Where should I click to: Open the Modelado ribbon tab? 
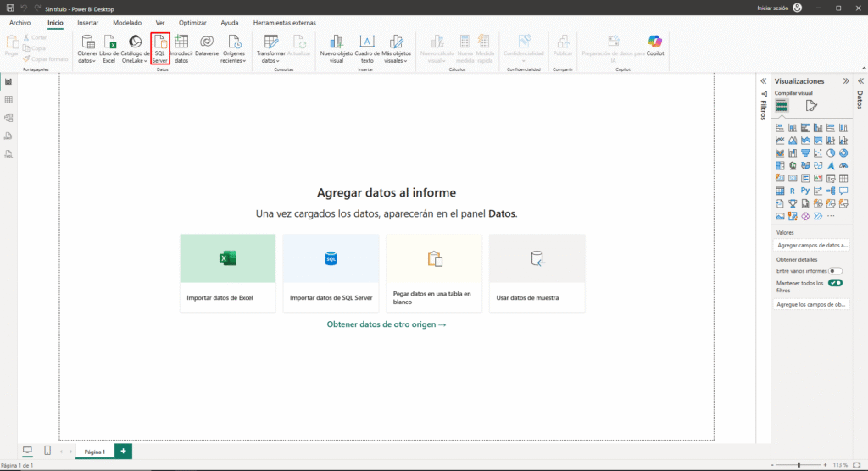(x=127, y=23)
